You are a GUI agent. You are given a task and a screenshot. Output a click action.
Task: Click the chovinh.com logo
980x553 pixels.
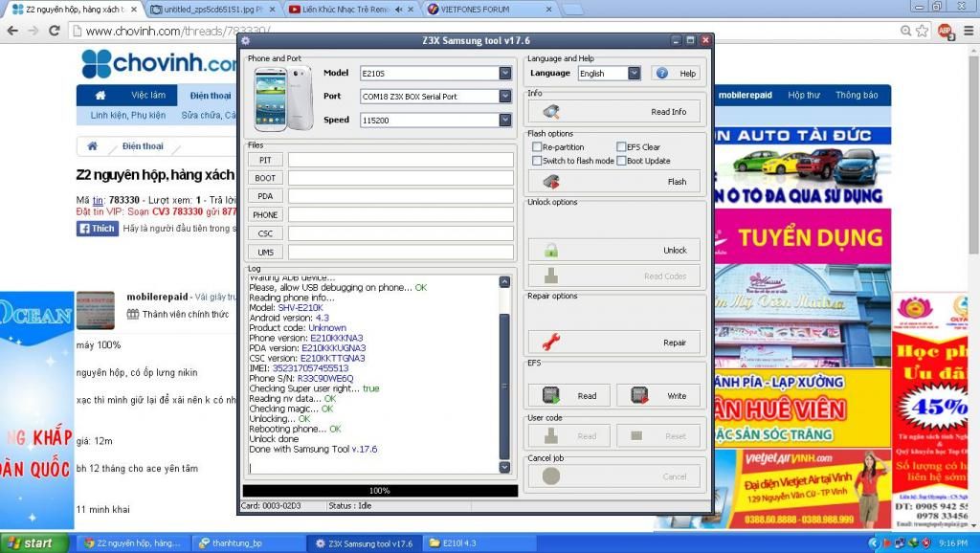point(159,63)
